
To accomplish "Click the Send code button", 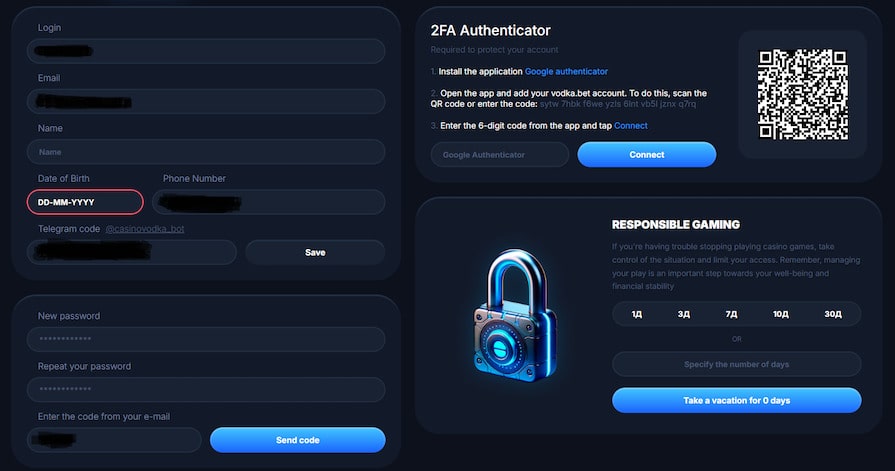I will tap(297, 440).
